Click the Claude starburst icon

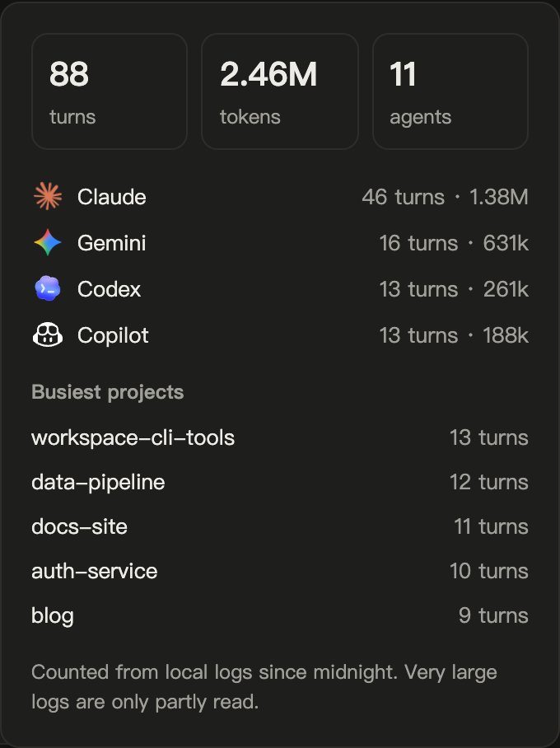point(48,196)
